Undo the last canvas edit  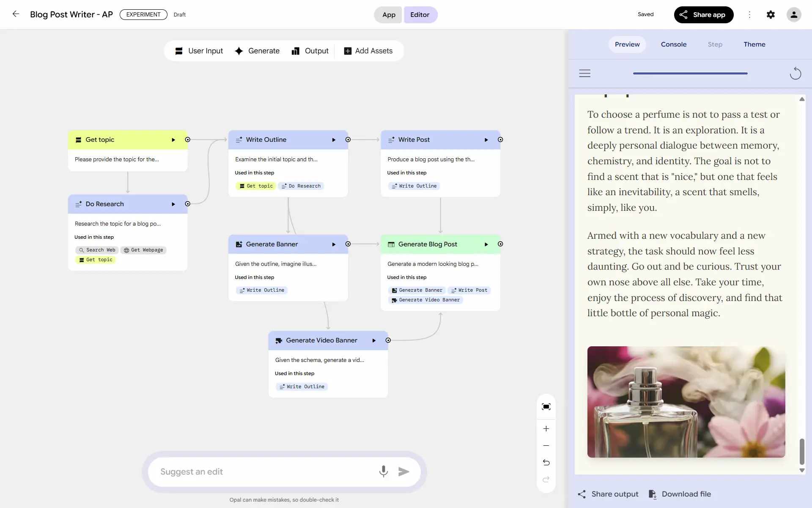point(546,462)
